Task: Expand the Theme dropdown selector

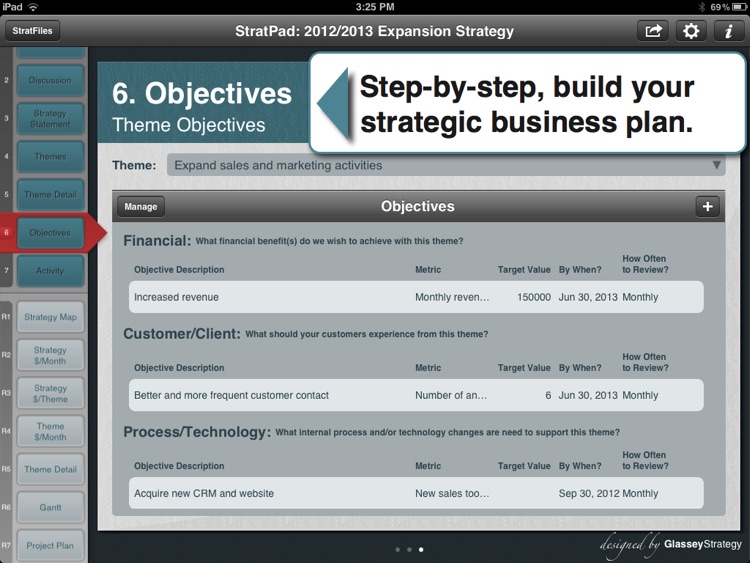Action: (x=446, y=165)
